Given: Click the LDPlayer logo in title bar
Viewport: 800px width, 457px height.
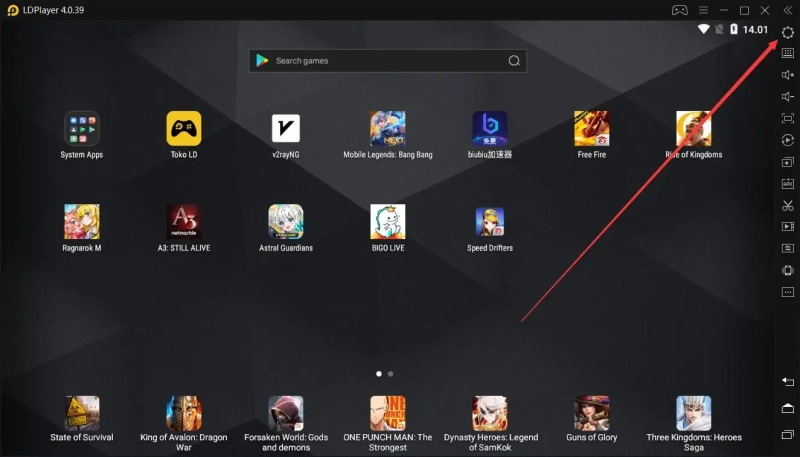Looking at the screenshot, I should tap(13, 10).
